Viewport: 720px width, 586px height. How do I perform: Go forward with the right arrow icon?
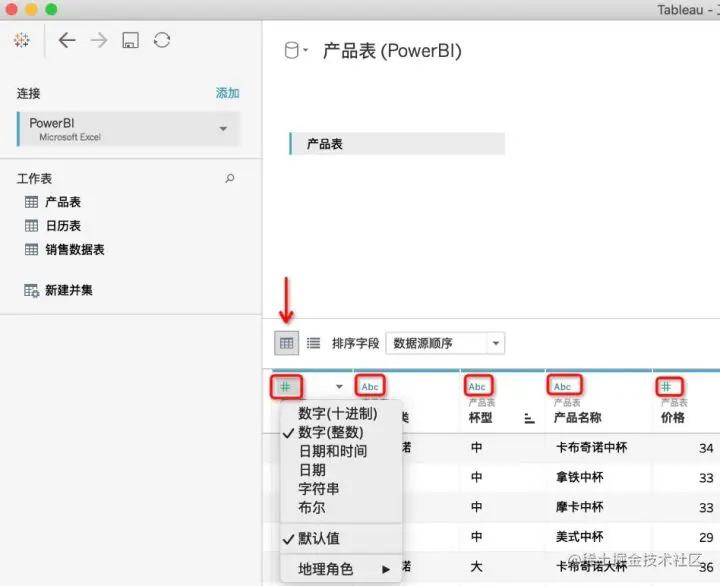99,40
